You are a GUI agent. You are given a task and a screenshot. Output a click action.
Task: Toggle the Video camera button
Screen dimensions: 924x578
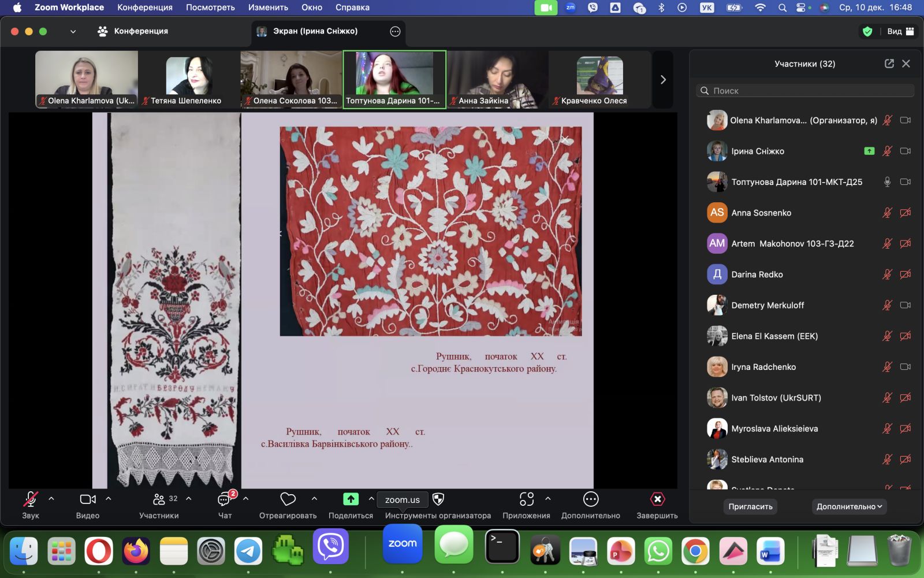88,499
